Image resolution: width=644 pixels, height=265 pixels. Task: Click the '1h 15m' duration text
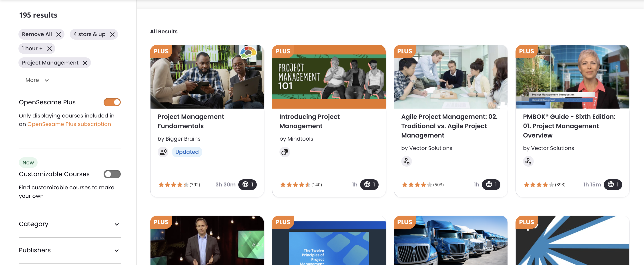(x=592, y=185)
